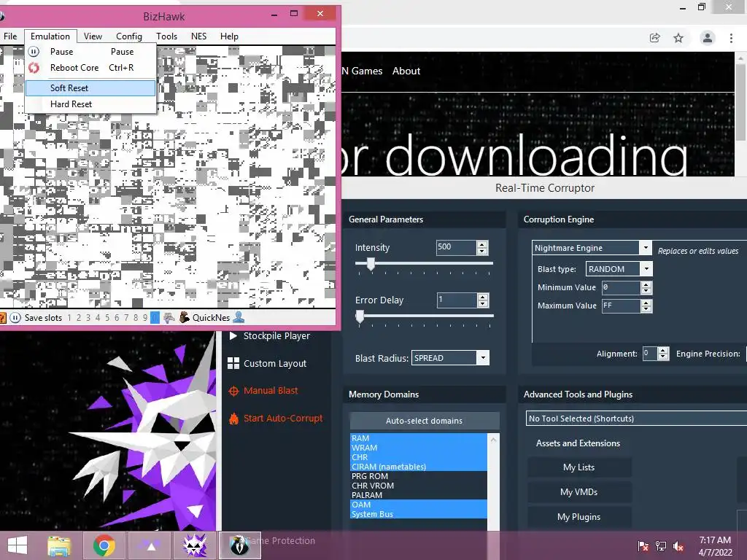Open Chrome from the taskbar

104,545
